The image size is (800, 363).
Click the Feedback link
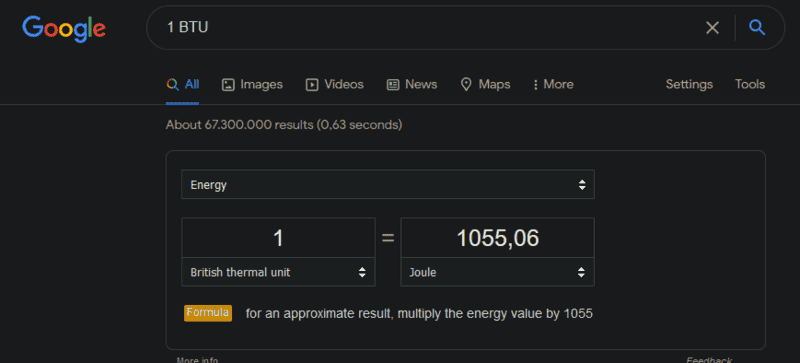pyautogui.click(x=709, y=360)
